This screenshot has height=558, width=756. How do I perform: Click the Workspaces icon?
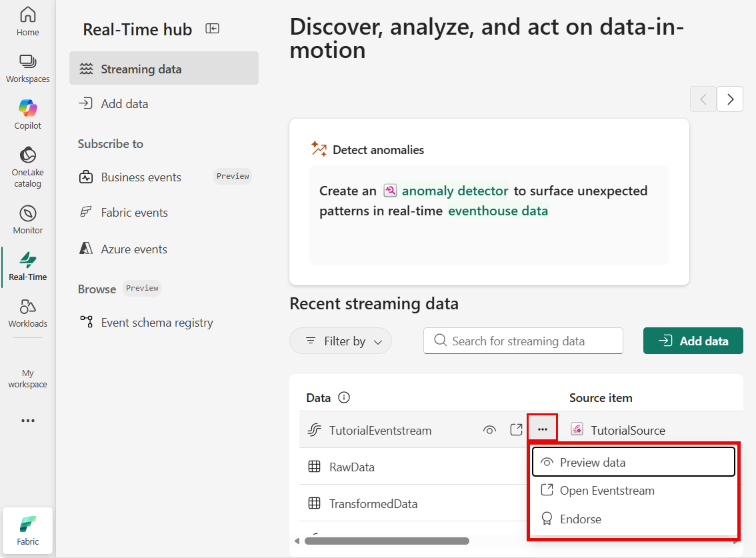click(27, 68)
